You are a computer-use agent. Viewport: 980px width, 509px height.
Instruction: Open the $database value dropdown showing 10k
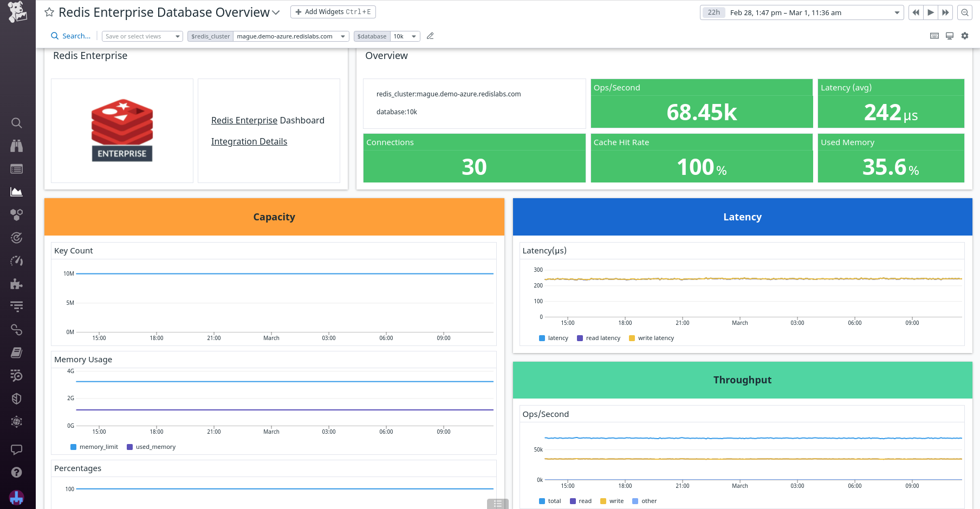[x=405, y=36]
